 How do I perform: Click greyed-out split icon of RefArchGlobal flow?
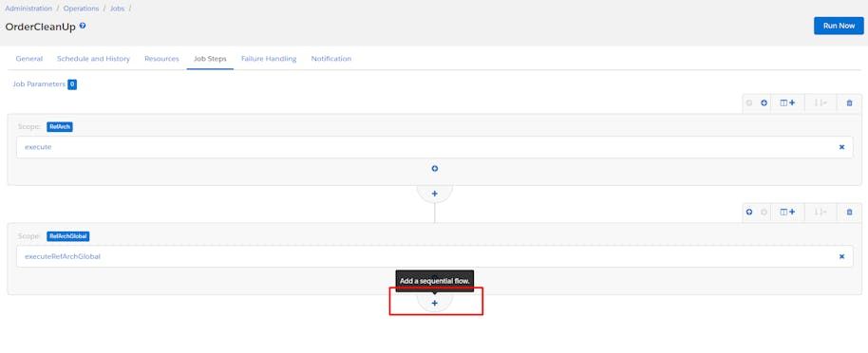(x=821, y=212)
